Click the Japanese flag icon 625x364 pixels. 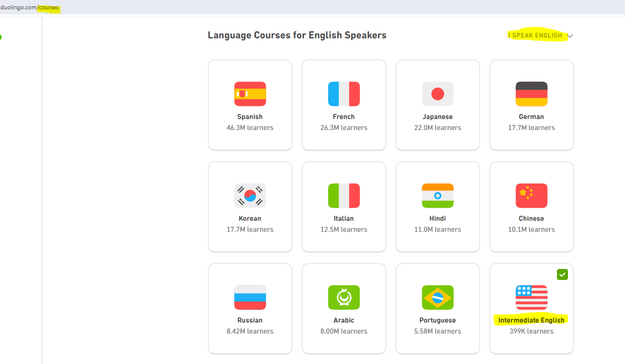[438, 94]
